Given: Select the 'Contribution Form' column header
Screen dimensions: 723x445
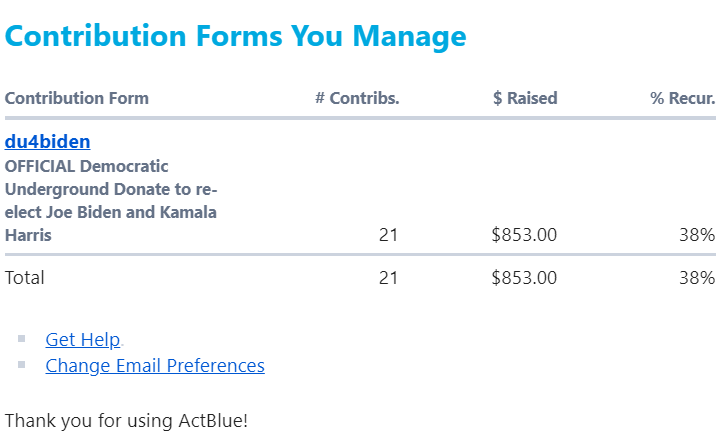Looking at the screenshot, I should [x=77, y=98].
